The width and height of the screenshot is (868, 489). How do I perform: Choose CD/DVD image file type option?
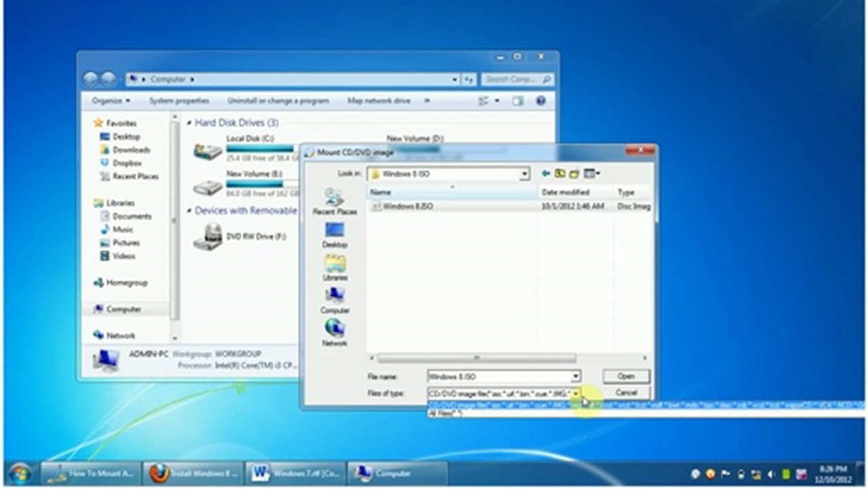click(647, 405)
